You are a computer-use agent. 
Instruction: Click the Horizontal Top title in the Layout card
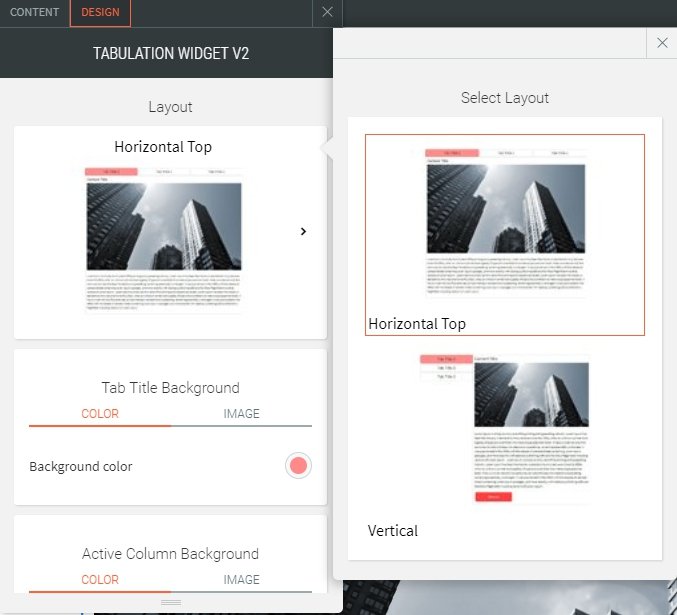(163, 147)
